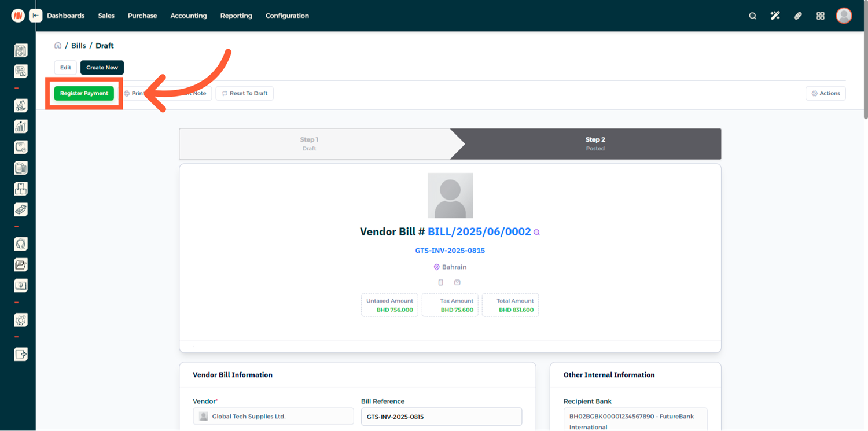This screenshot has width=868, height=431.
Task: Click the gear settings icon in sidebar
Action: click(x=21, y=320)
